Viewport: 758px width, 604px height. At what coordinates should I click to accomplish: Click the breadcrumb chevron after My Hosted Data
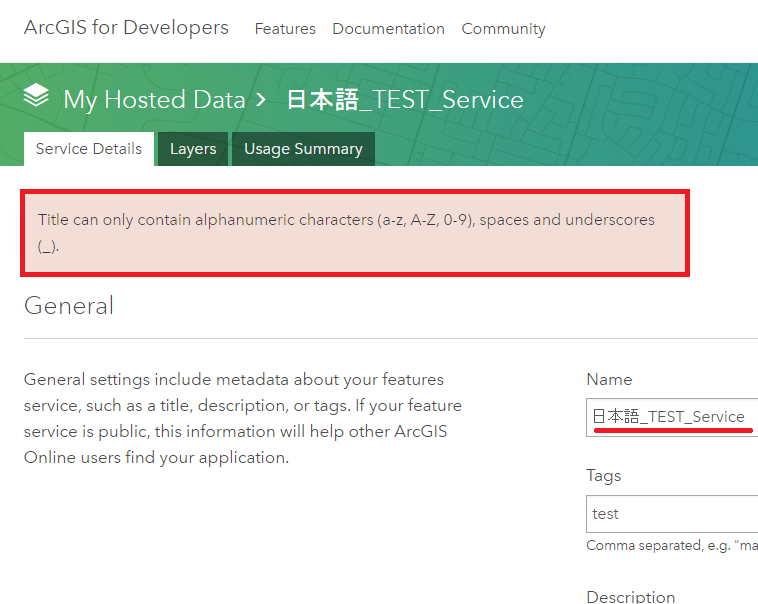tap(261, 100)
